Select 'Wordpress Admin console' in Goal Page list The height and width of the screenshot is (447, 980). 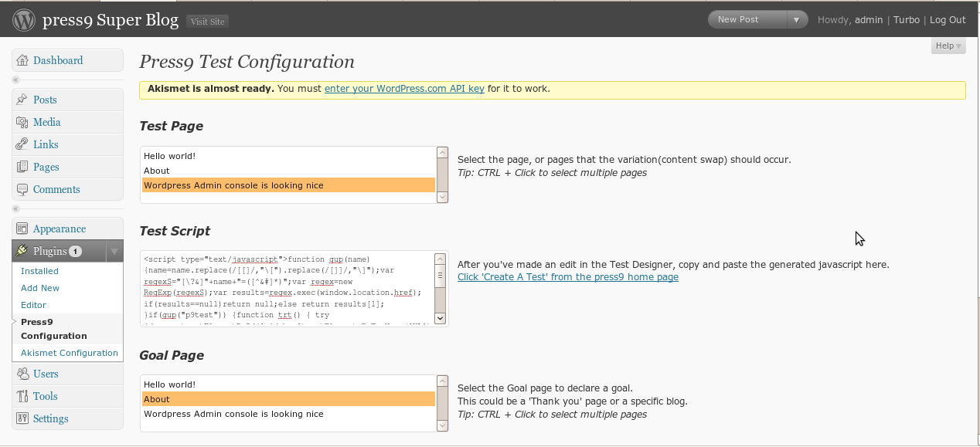pos(288,414)
